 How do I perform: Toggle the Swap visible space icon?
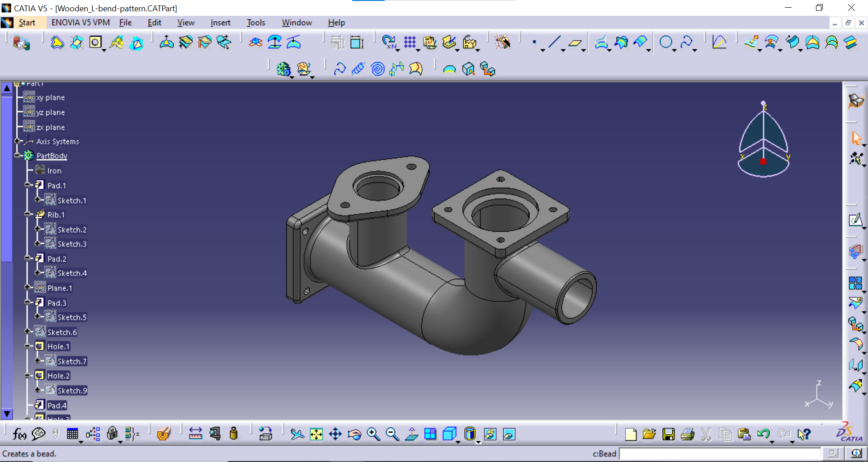point(509,434)
